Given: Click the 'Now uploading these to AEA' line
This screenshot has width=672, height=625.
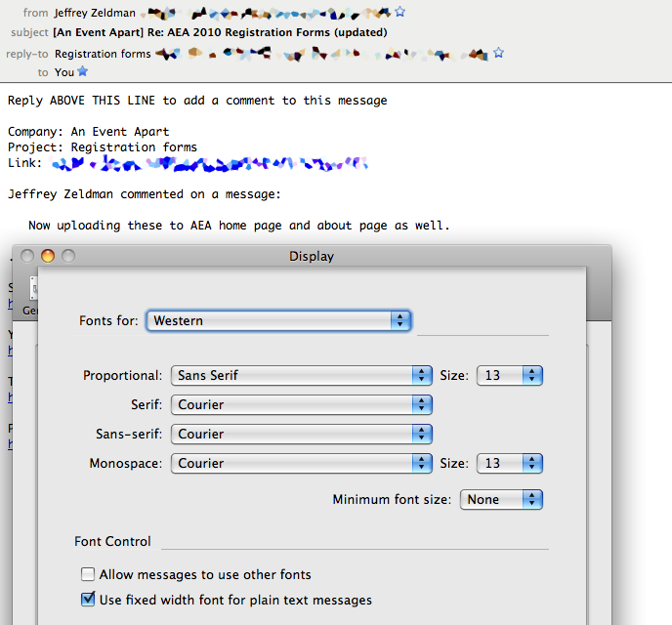Looking at the screenshot, I should (x=239, y=226).
